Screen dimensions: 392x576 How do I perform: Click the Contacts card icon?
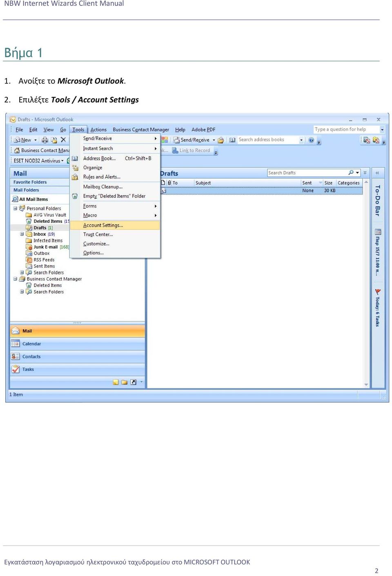(16, 356)
